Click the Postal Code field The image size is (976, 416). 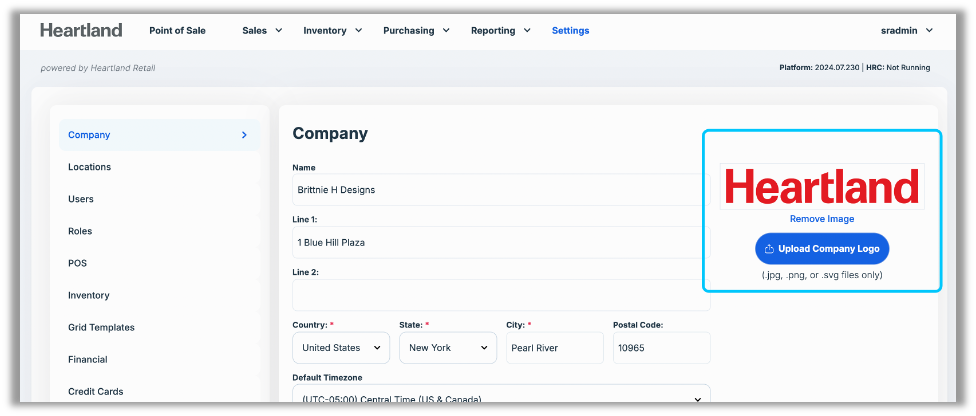tap(661, 348)
